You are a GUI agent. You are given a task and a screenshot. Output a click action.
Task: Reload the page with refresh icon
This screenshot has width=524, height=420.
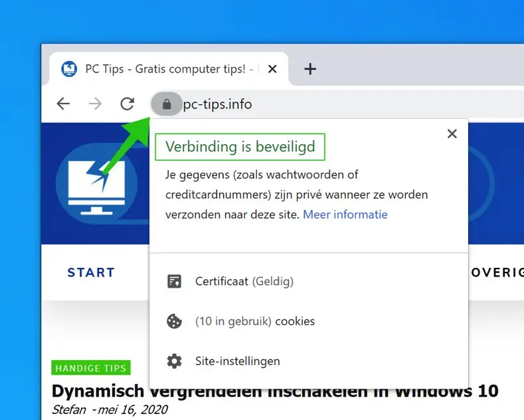(128, 104)
